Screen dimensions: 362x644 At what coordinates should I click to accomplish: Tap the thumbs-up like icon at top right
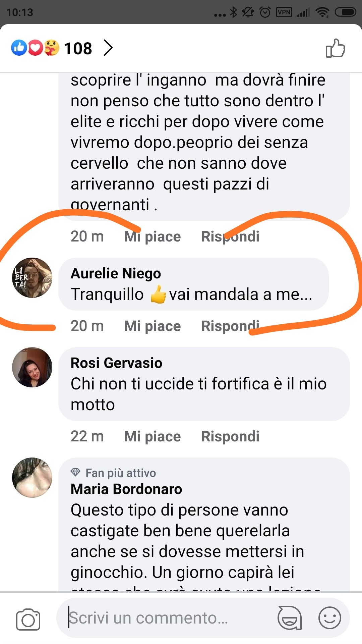[x=336, y=48]
